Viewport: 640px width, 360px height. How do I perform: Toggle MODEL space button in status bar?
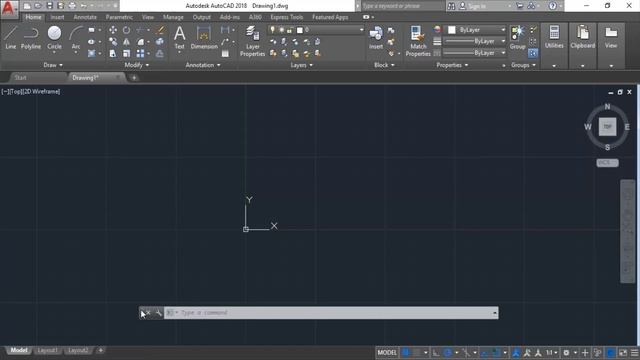[x=387, y=353]
